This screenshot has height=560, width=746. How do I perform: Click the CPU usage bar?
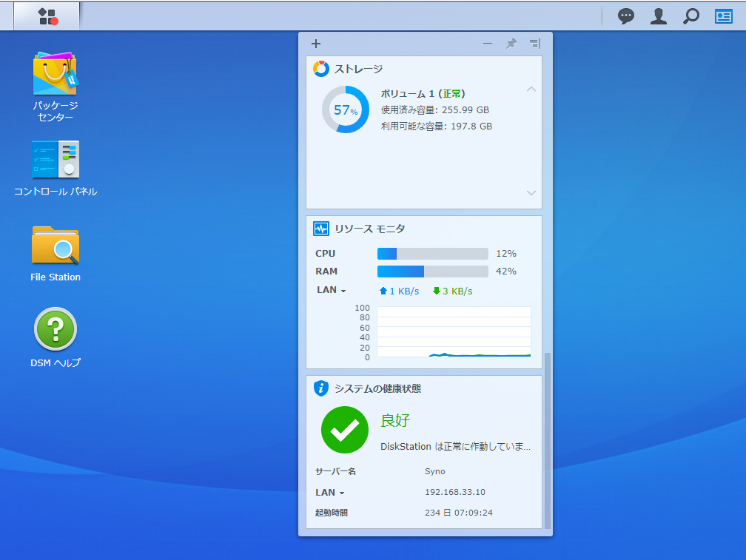[432, 254]
